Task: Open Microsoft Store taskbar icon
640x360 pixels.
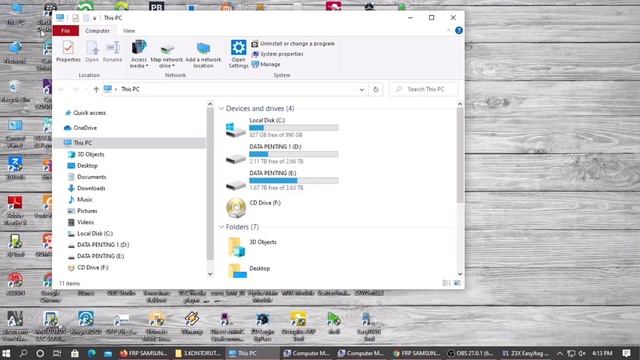Action: (74, 353)
